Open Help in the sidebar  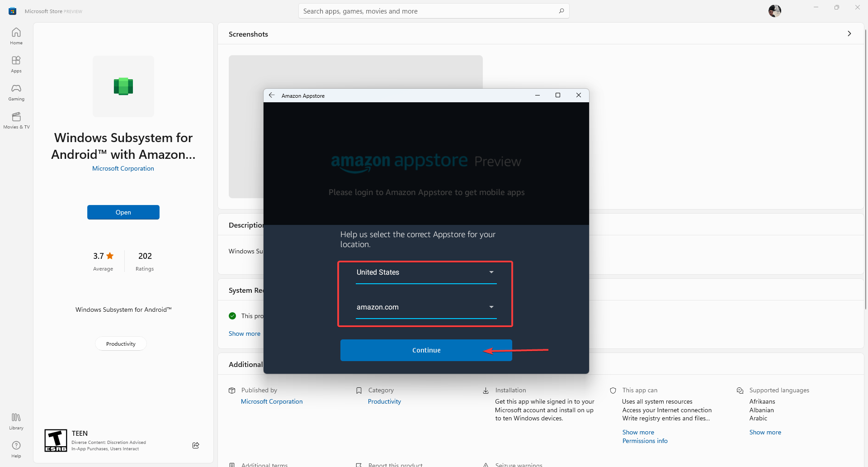point(16,449)
